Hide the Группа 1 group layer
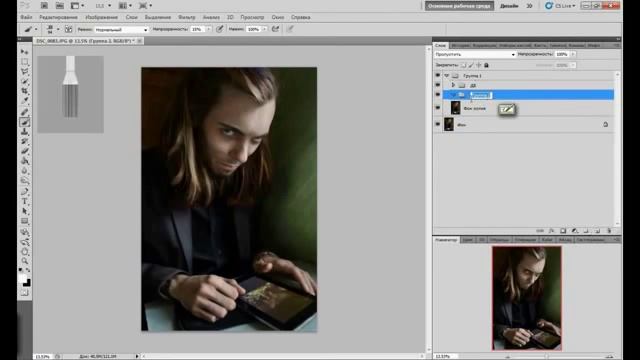 click(438, 76)
